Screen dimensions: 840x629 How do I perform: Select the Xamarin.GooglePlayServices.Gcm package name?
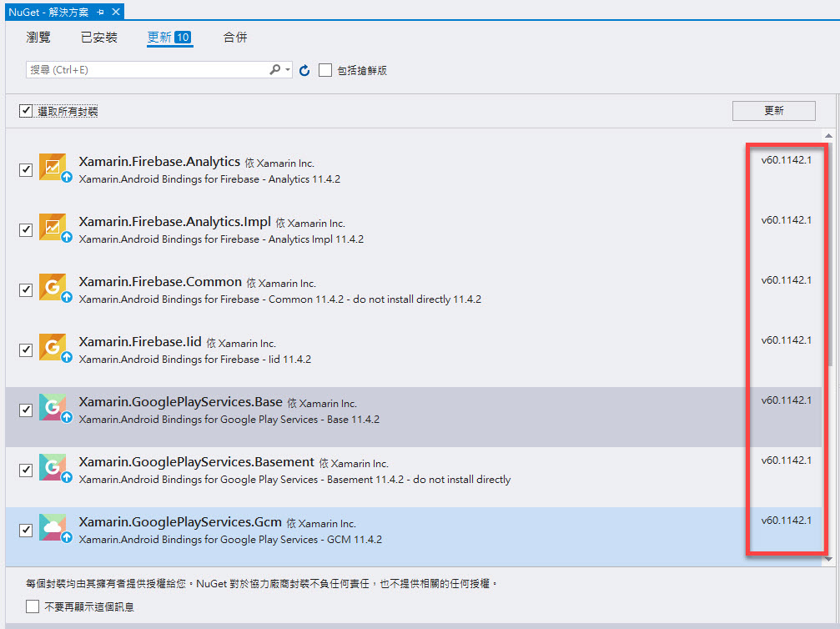pos(180,522)
